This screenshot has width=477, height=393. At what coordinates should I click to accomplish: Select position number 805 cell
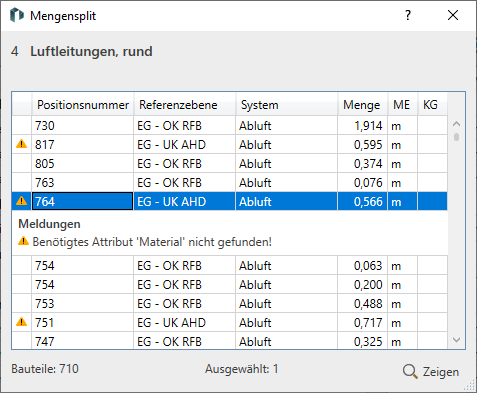83,164
